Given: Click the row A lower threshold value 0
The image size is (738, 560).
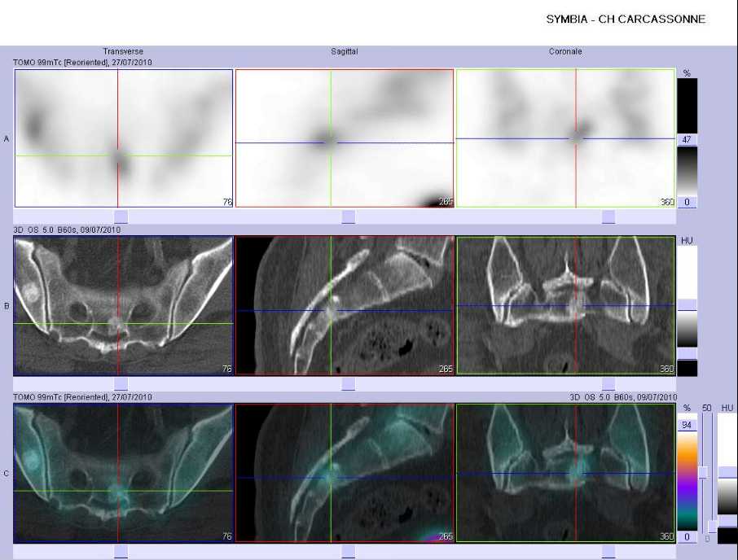Looking at the screenshot, I should point(687,202).
